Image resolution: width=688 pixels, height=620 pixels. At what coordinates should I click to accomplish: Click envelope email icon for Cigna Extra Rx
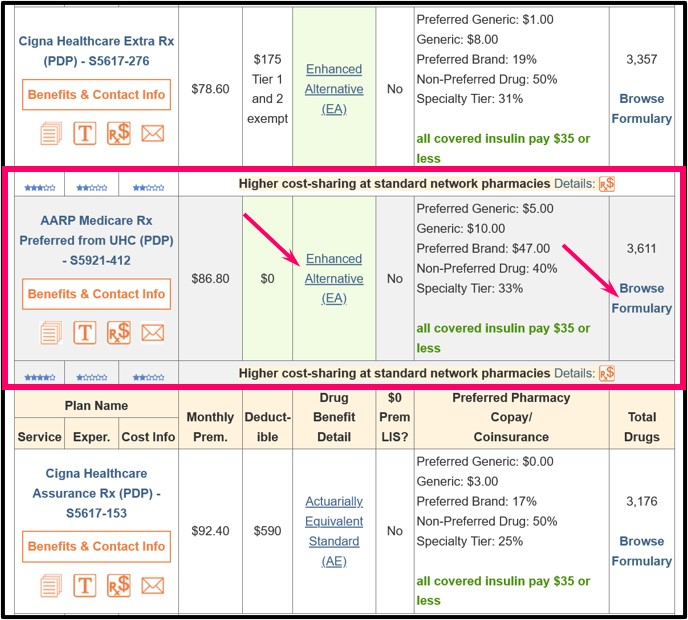pos(153,133)
